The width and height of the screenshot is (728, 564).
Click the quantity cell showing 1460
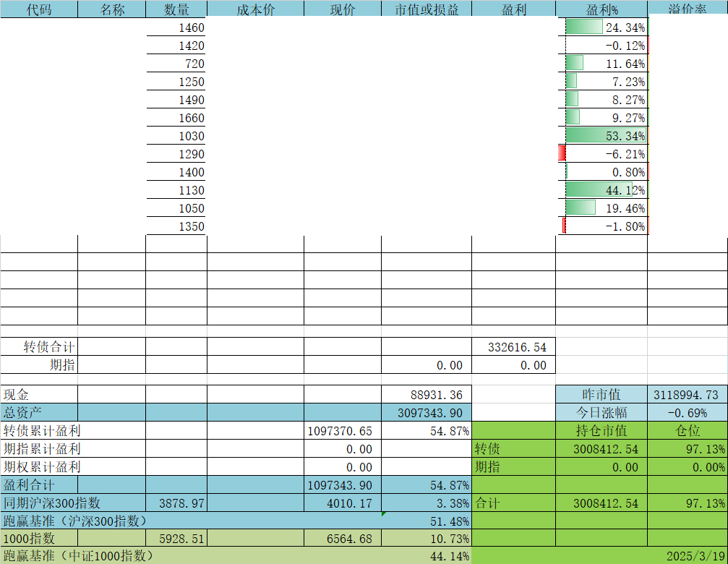click(x=176, y=28)
